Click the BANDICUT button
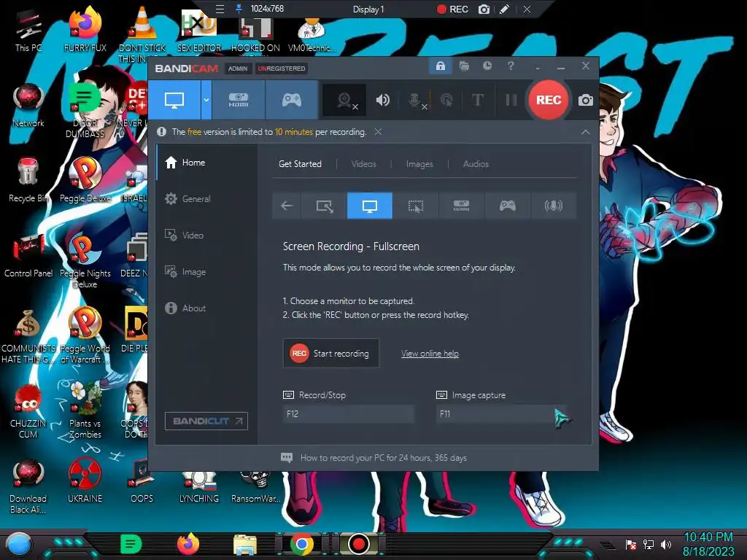Screen dimensions: 747x560 (x=206, y=421)
